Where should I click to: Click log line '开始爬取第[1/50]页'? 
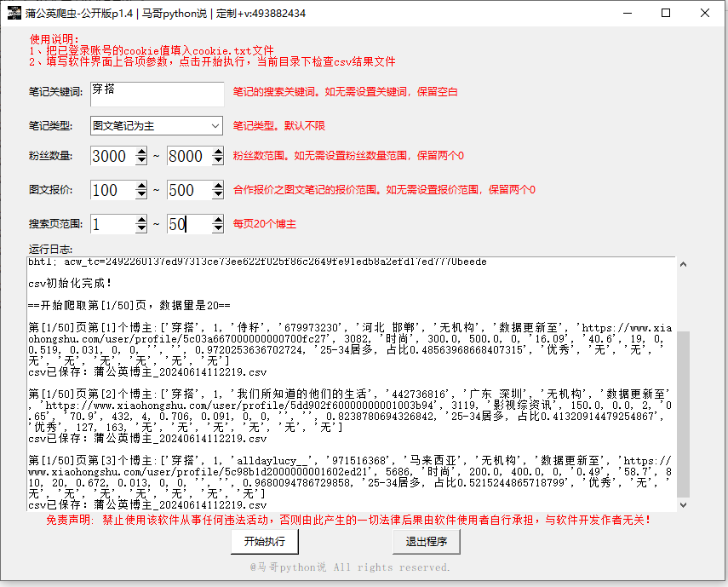click(x=129, y=306)
